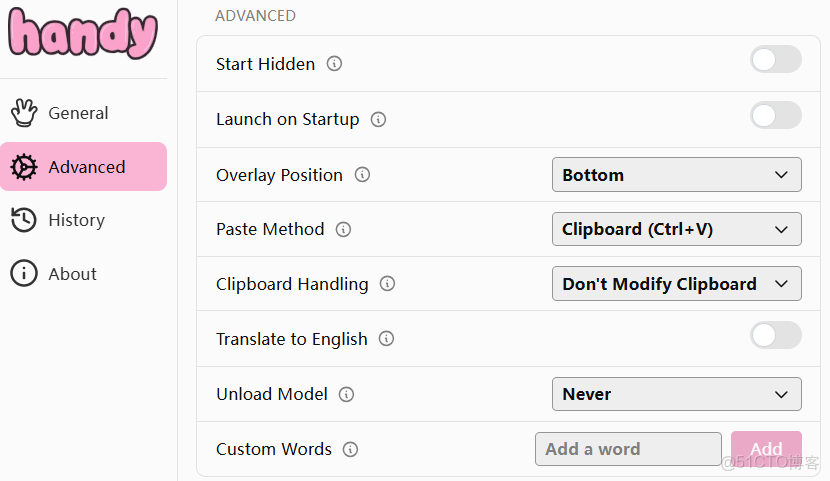The height and width of the screenshot is (481, 830).
Task: Expand the Unload Model dropdown
Action: tap(676, 394)
